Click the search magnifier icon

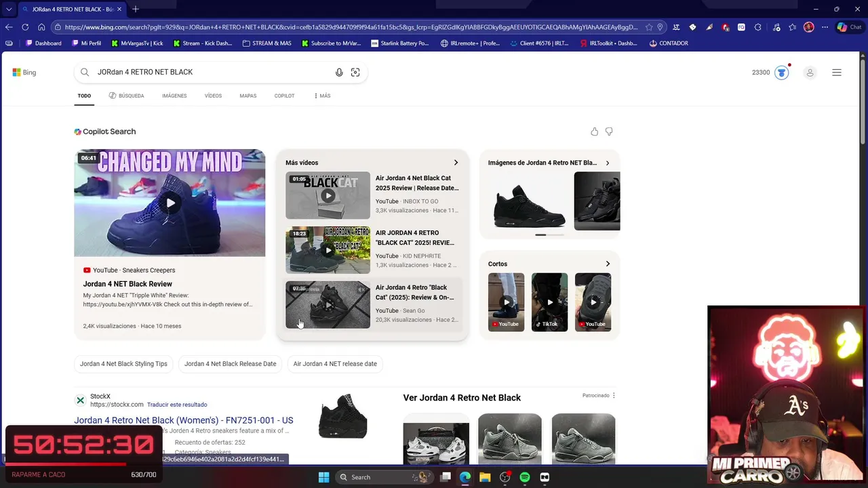click(85, 73)
